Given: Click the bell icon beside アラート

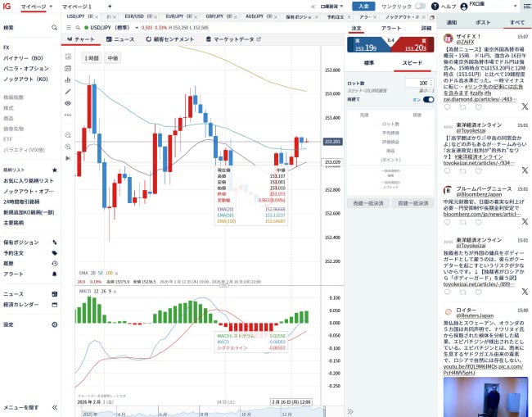Looking at the screenshot, I should (x=55, y=274).
